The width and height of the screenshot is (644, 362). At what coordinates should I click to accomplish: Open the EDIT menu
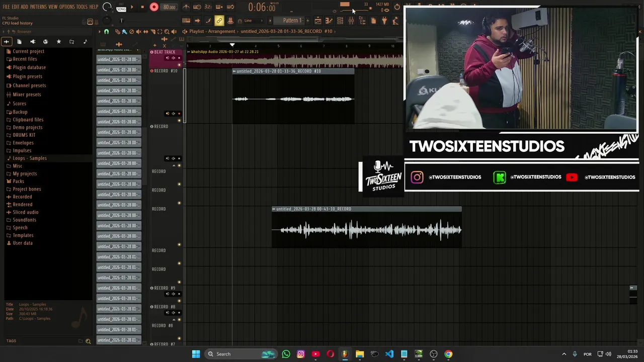tap(16, 7)
